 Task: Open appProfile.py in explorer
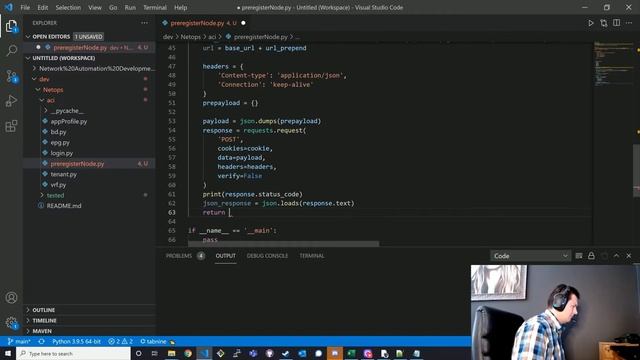69,122
